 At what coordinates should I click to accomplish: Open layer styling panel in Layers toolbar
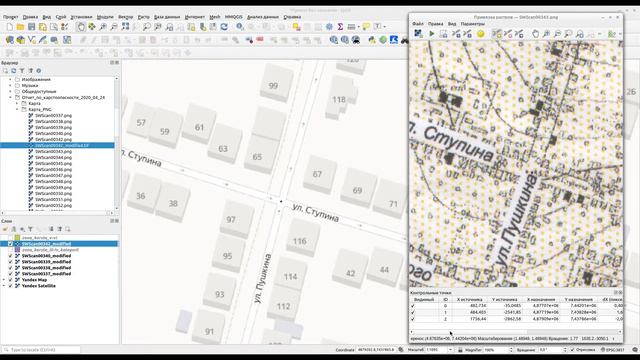tap(5, 229)
